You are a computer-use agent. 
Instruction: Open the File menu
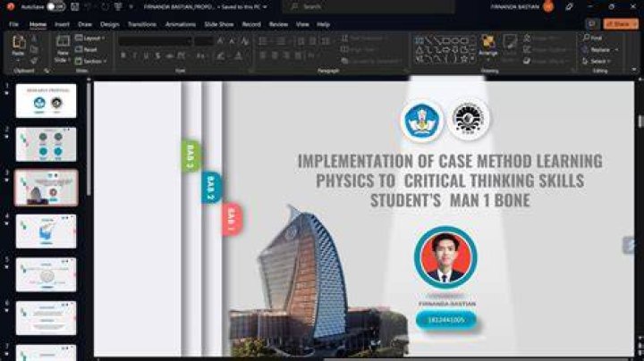(x=13, y=25)
